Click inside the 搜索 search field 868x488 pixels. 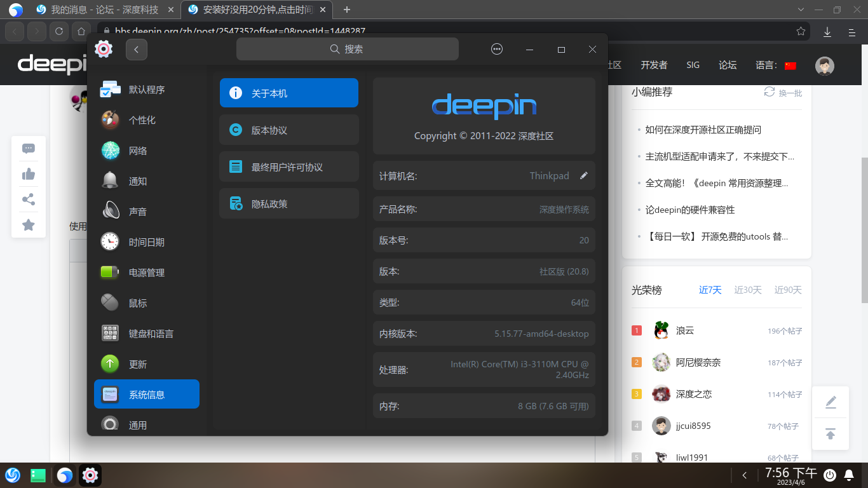[347, 49]
